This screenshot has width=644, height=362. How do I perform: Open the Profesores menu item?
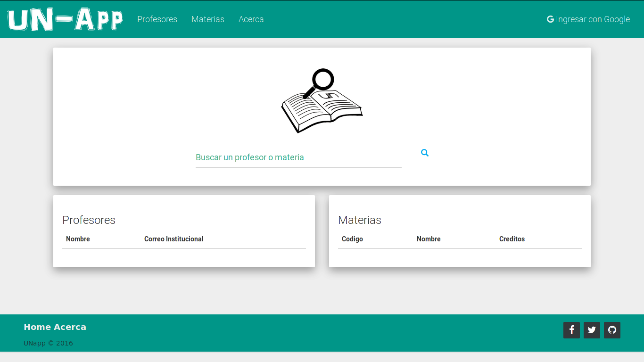[157, 19]
